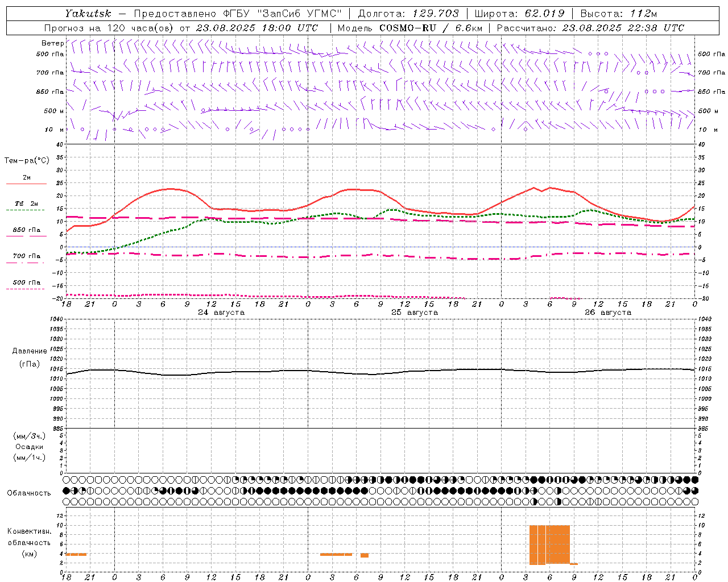Click the (мм/1ч.) precipitation unit label
Viewport: 728px width, 582px height.
coord(30,458)
